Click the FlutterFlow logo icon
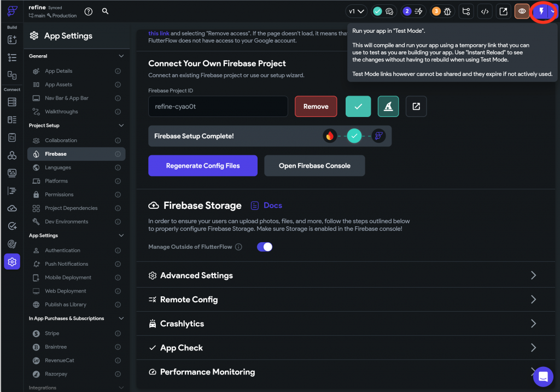560x392 pixels. click(12, 11)
